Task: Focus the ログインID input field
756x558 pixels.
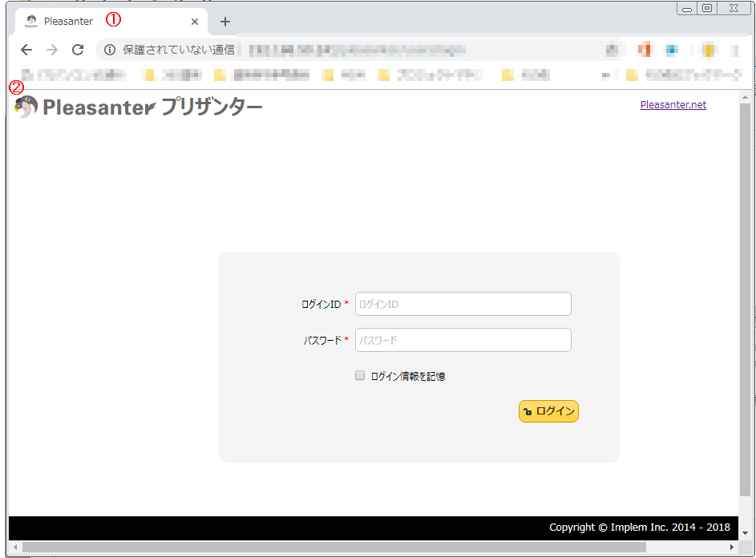Action: point(463,304)
